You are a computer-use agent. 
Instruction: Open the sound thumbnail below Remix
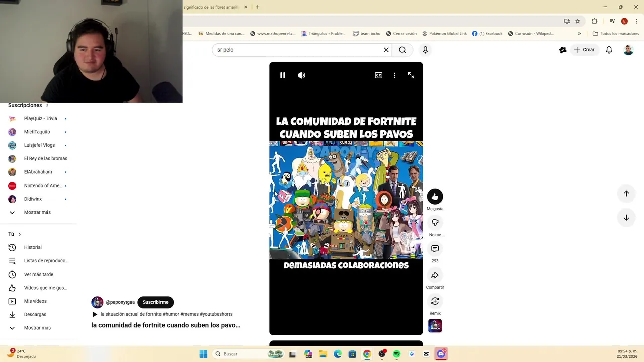point(435,326)
